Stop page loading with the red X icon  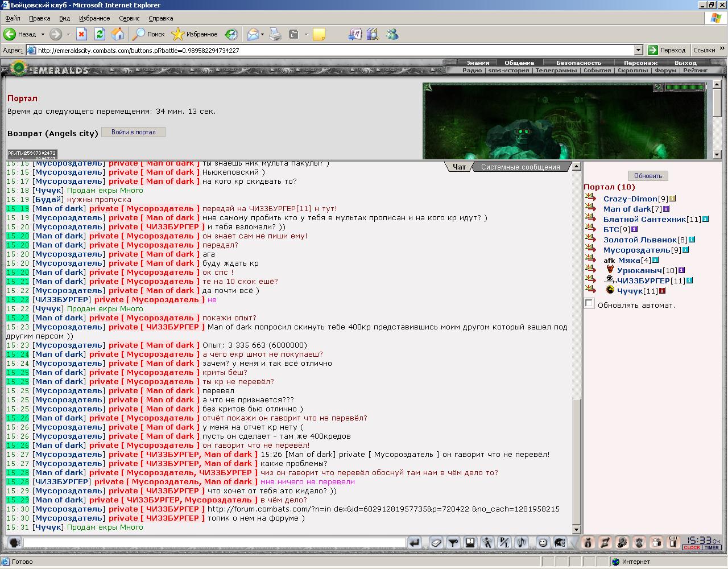(82, 34)
